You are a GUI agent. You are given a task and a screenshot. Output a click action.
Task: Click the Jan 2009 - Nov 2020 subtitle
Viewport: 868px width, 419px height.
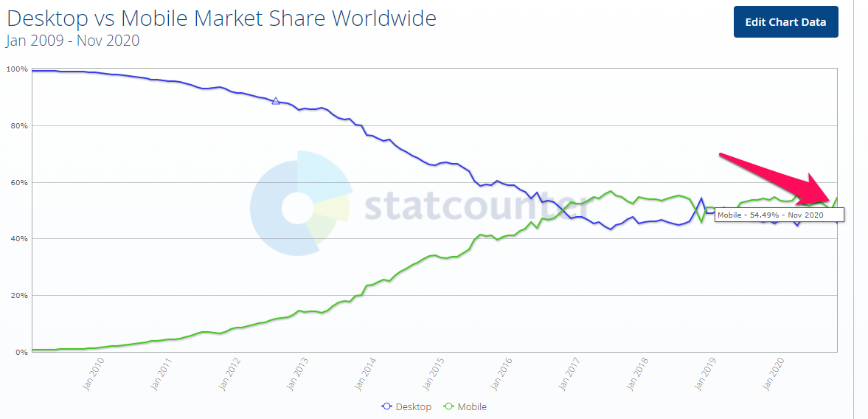[x=73, y=41]
